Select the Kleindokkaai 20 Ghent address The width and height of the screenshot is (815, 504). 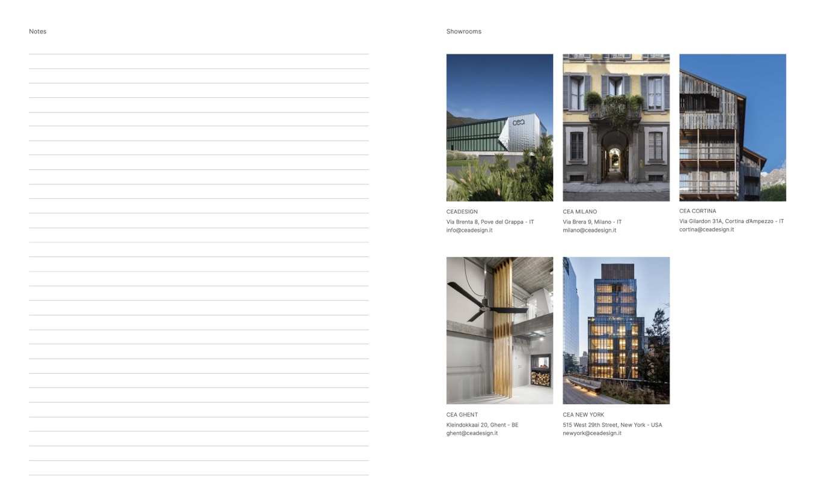tap(482, 425)
